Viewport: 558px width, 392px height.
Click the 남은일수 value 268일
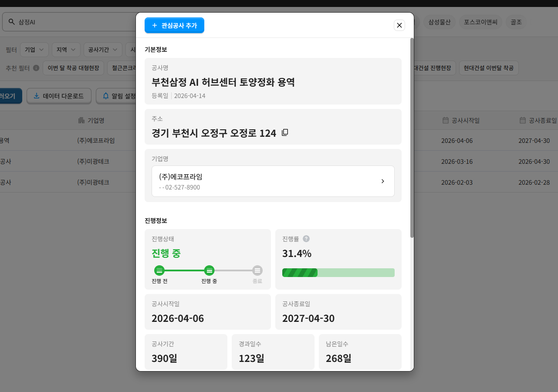(338, 358)
